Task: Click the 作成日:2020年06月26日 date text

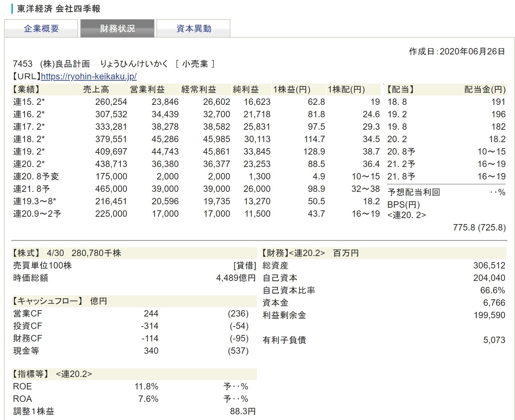Action: point(457,51)
